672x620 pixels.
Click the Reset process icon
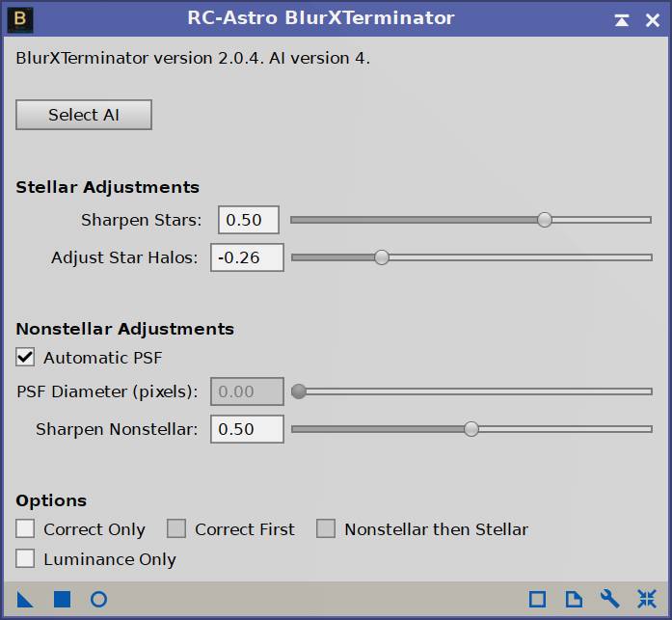click(647, 599)
